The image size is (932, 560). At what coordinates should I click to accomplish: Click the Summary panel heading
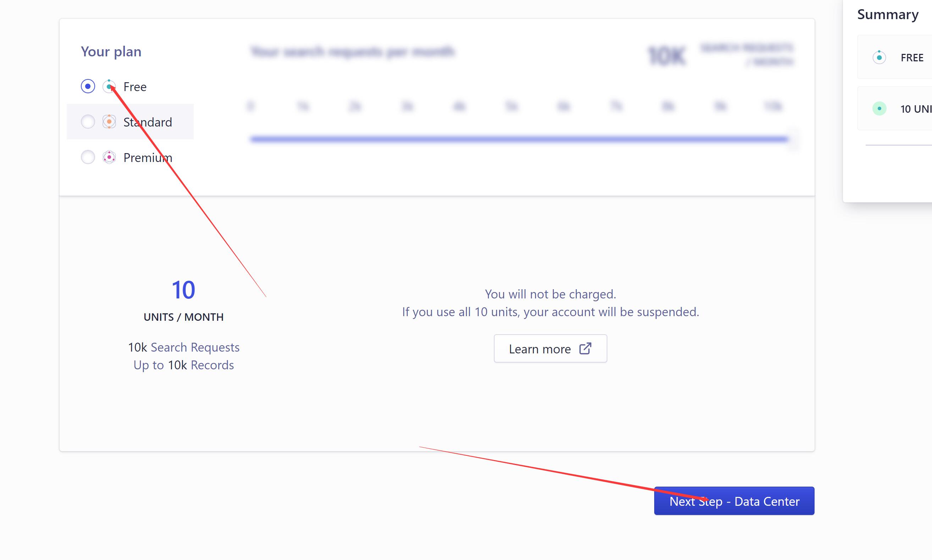(887, 14)
